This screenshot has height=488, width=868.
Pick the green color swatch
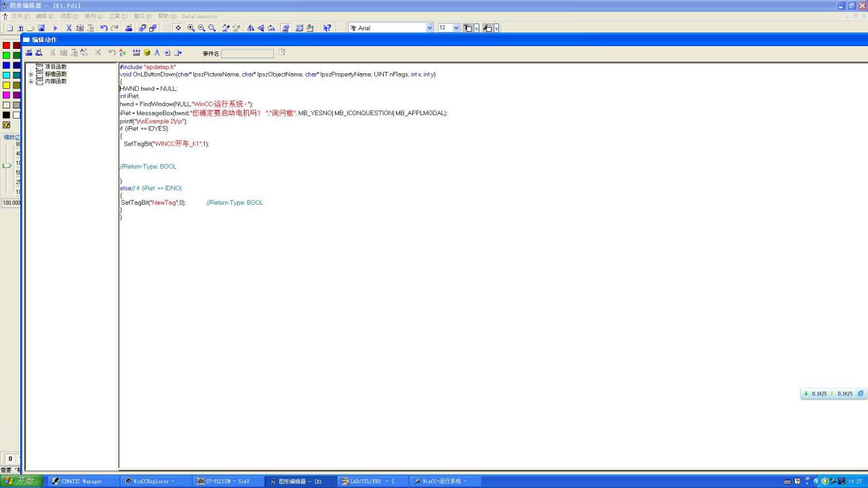[6, 56]
